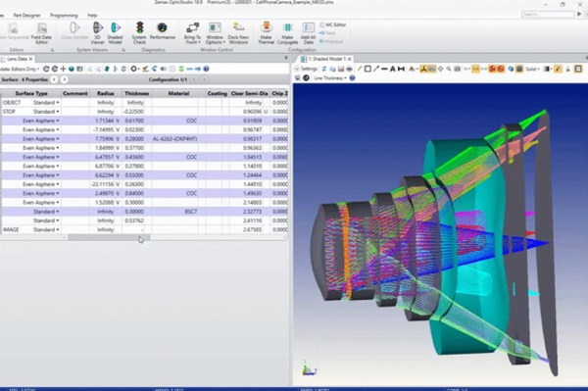The image size is (588, 391).
Task: Run the System Check traffic light
Action: [139, 33]
